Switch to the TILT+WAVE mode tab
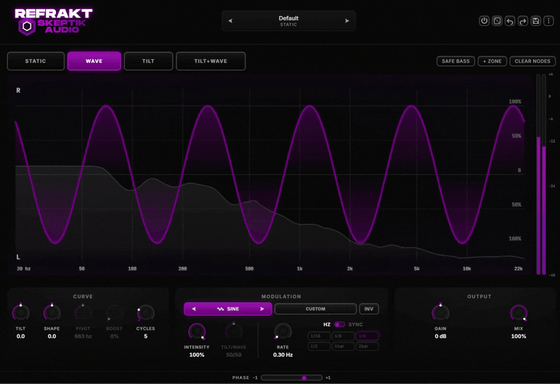The height and width of the screenshot is (384, 560). click(211, 61)
